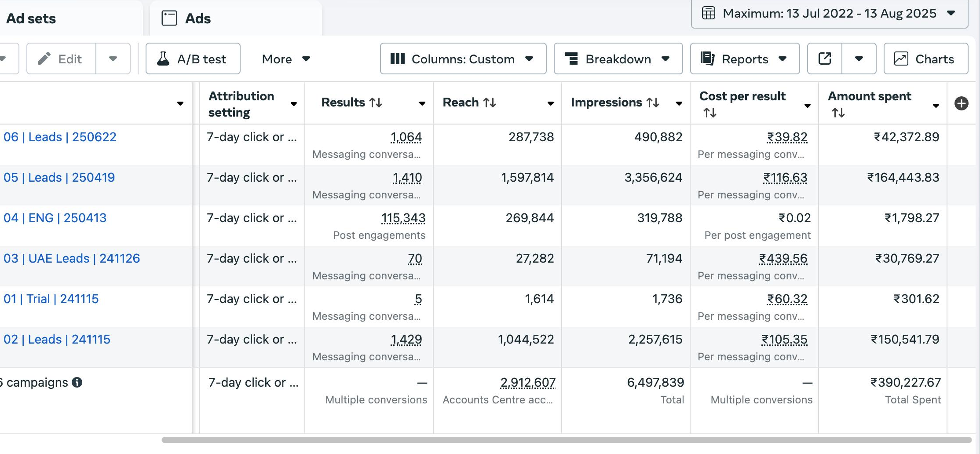Start an A/B test
This screenshot has width=980, height=454.
193,59
